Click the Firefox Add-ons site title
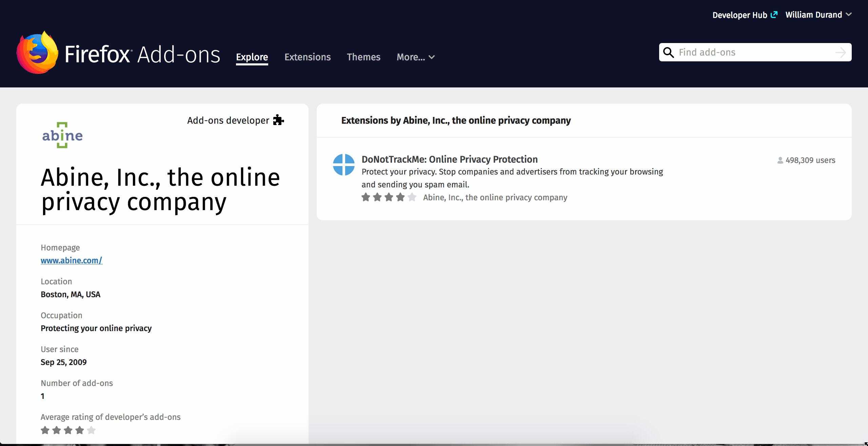 tap(142, 54)
